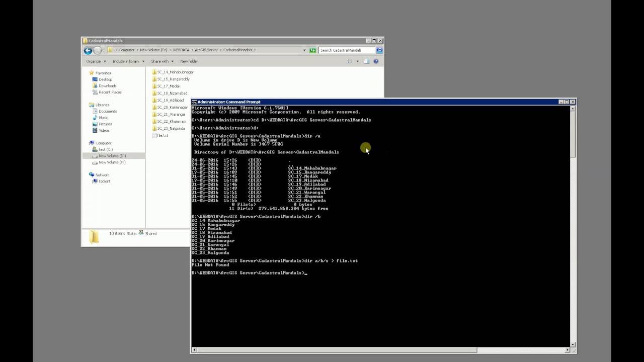Open the recent pages dropdown arrow
Screen dimensions: 644x362
(x=104, y=50)
